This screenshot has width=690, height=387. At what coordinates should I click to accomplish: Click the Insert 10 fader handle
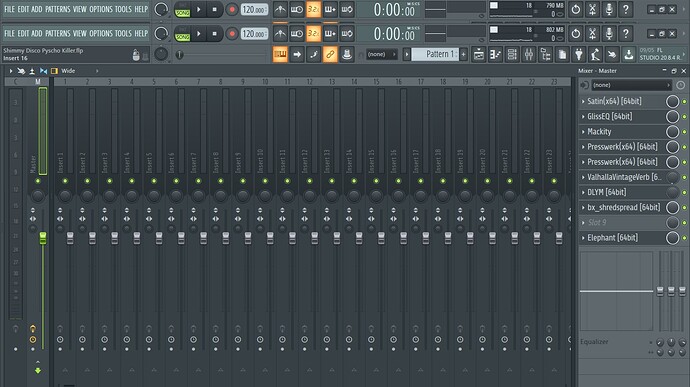coord(270,238)
